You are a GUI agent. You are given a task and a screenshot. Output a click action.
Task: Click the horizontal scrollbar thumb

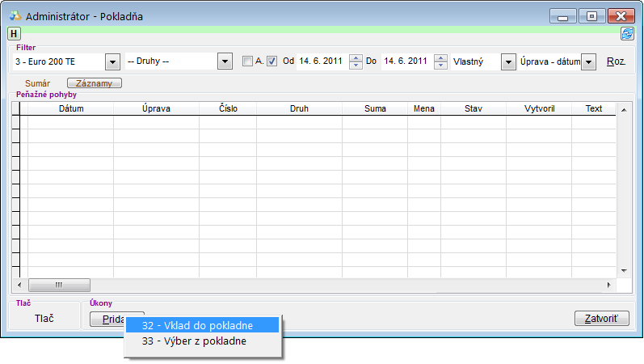[x=59, y=285]
